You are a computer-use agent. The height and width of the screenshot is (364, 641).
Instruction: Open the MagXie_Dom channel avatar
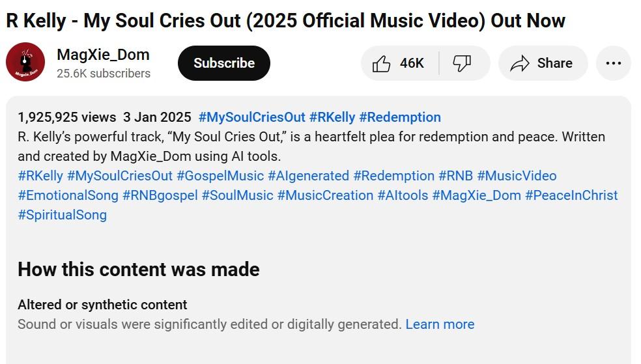click(25, 62)
